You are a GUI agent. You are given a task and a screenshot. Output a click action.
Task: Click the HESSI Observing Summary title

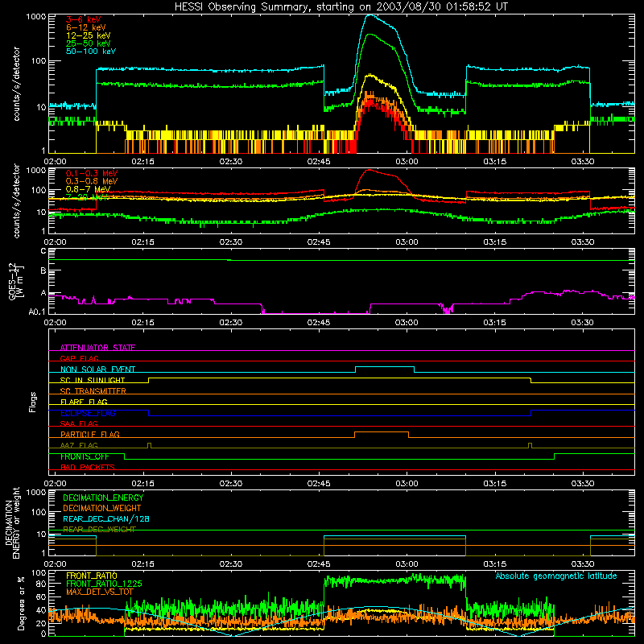coord(341,6)
